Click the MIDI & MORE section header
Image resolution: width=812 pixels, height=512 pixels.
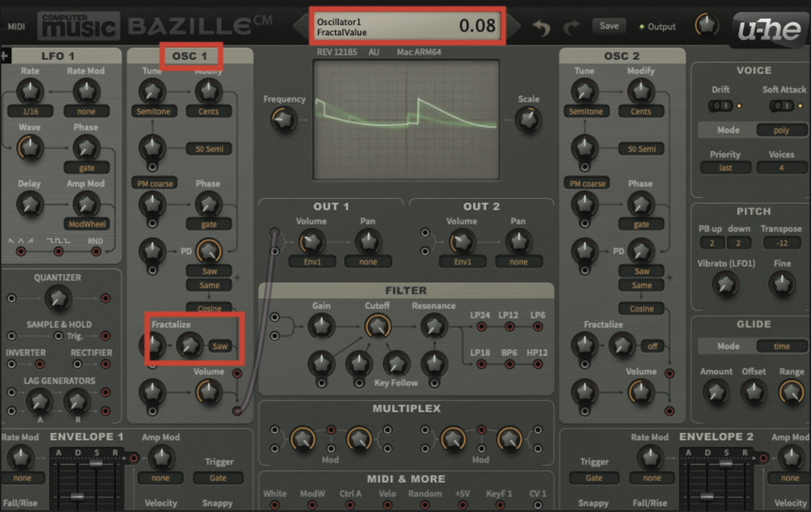pyautogui.click(x=406, y=479)
